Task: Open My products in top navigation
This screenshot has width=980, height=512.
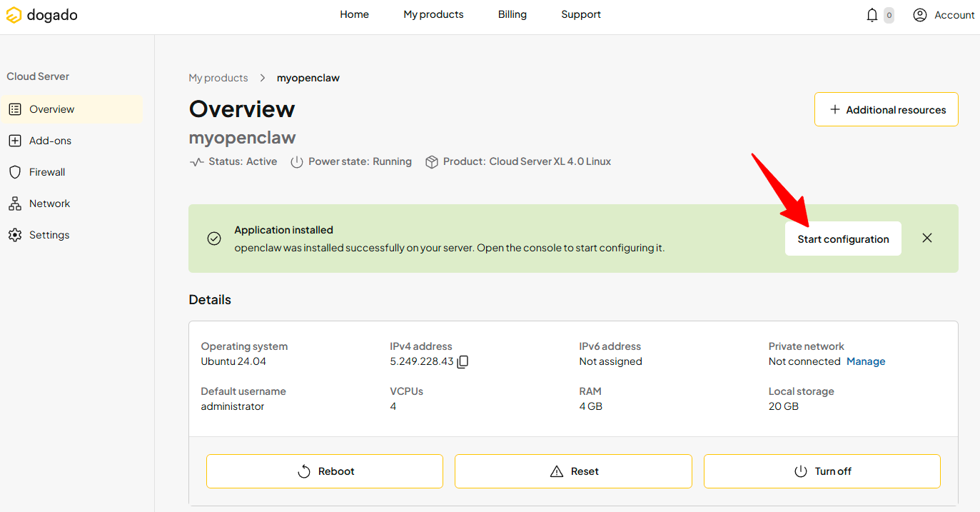Action: [x=433, y=14]
